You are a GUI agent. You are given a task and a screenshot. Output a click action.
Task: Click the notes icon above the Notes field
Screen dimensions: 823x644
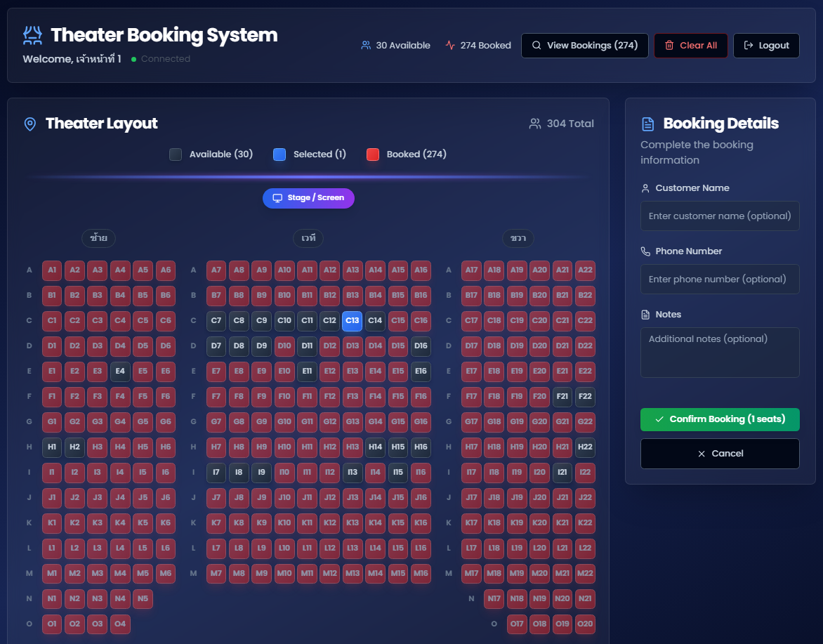(645, 314)
